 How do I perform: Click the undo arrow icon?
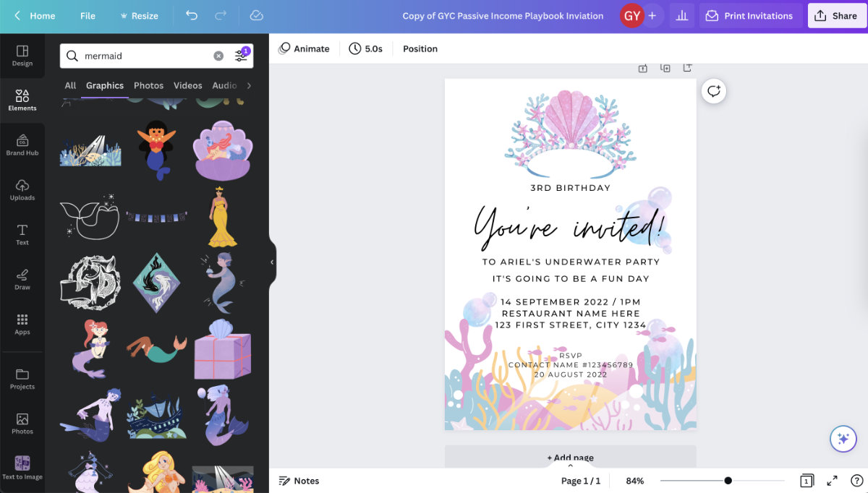(192, 15)
